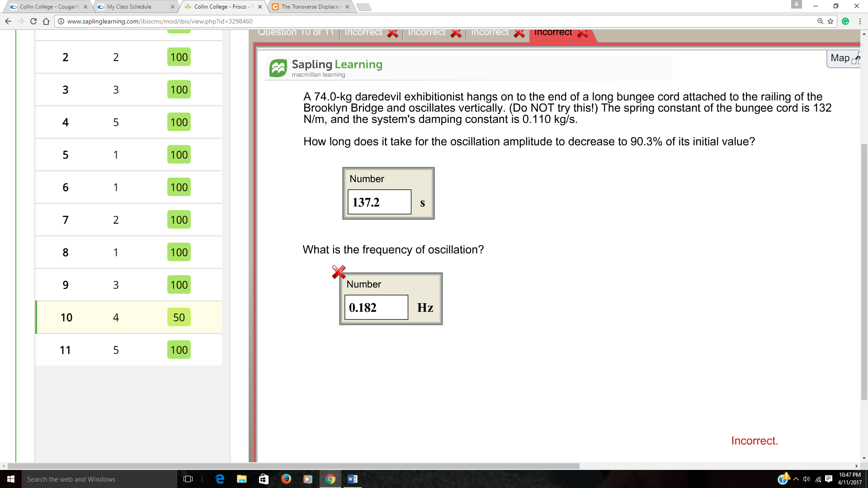Click the frequency answer field 0.182
This screenshot has width=868, height=488.
(376, 308)
